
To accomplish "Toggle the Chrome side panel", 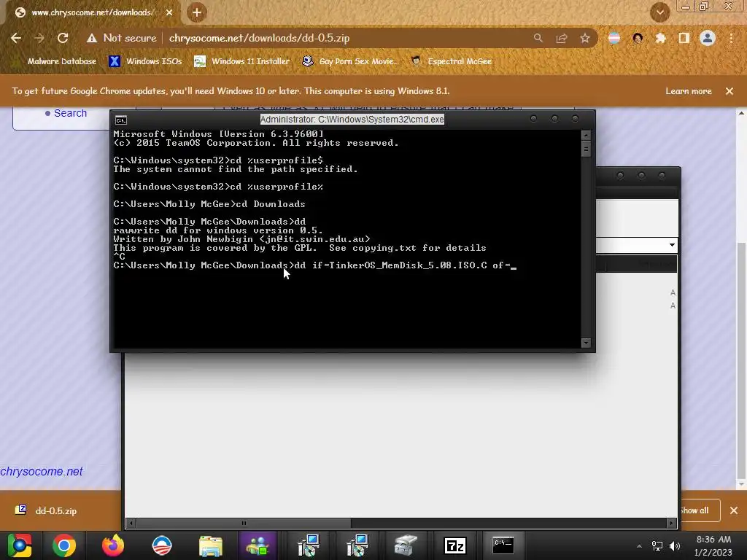I will 684,38.
